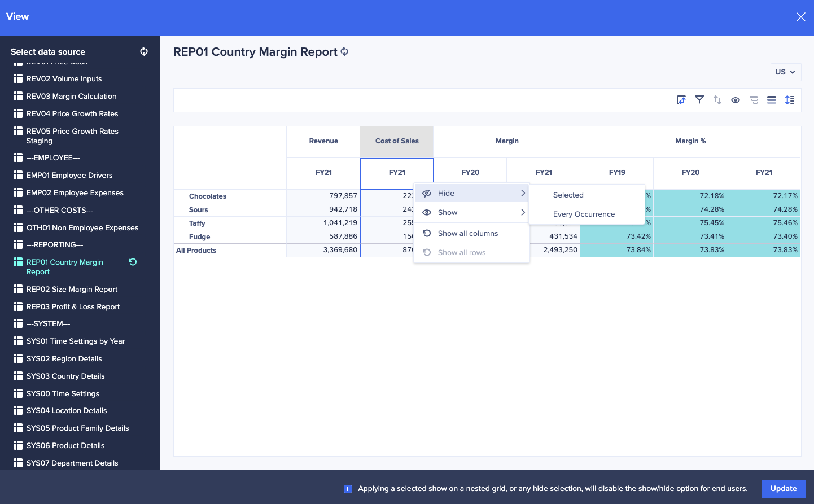Close the View dialog
814x504 pixels.
pos(800,17)
